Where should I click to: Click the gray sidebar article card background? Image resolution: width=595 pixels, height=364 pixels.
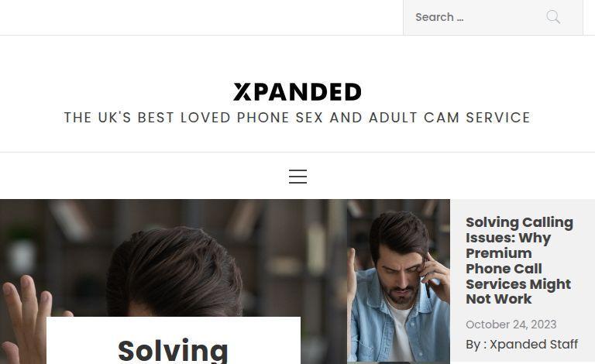(x=522, y=280)
